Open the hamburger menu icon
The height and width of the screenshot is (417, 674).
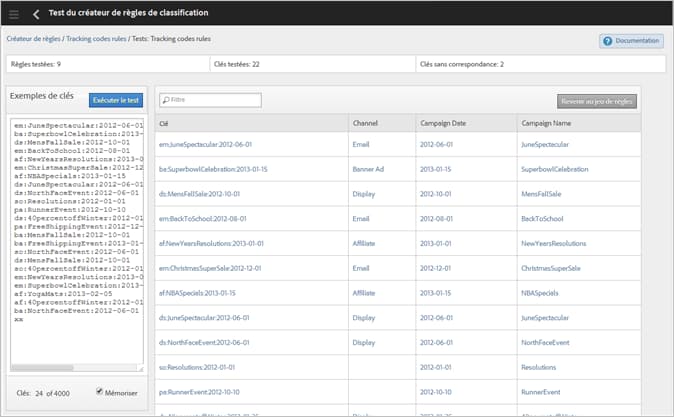click(x=14, y=14)
